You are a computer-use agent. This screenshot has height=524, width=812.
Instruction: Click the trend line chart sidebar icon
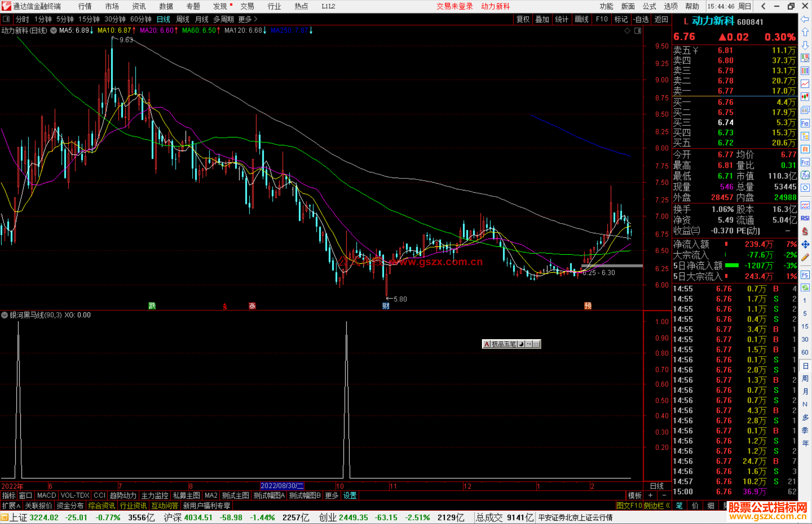coord(805,84)
